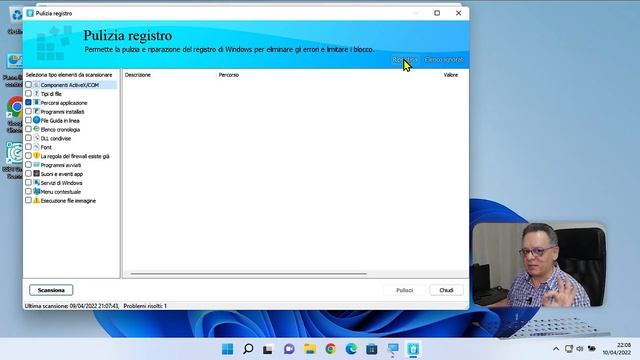
Task: Click the Servizi di Windows icon
Action: click(x=36, y=182)
